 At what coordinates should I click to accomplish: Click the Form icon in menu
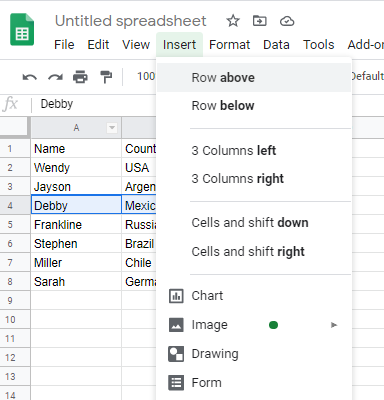click(176, 383)
